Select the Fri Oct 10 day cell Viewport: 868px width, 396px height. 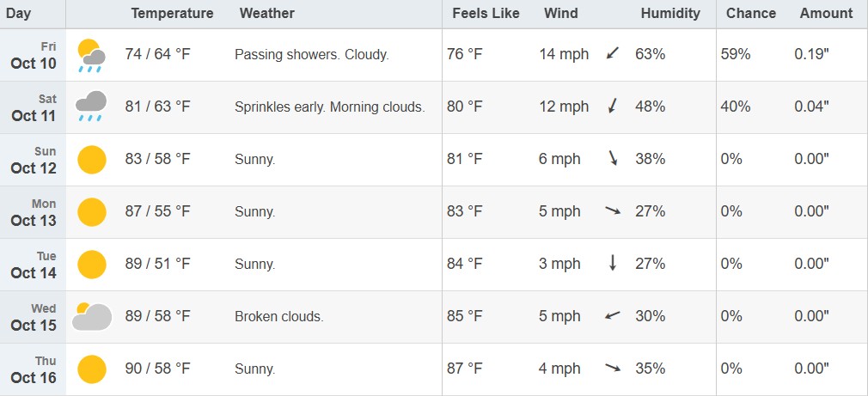34,55
